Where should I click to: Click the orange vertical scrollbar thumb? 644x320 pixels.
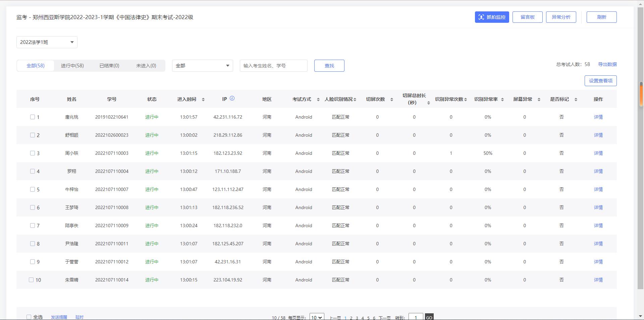coord(641,94)
